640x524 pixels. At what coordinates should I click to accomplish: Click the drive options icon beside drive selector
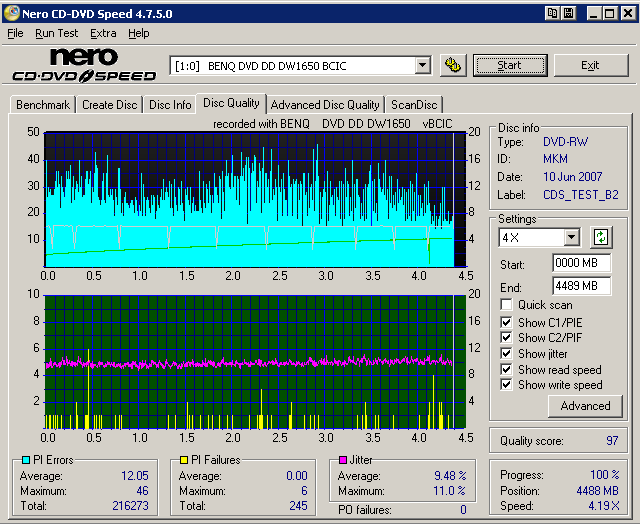454,65
